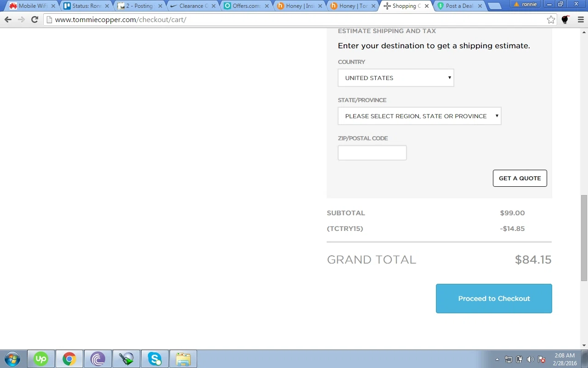588x368 pixels.
Task: Select the Honey | Tor tab
Action: [x=352, y=6]
